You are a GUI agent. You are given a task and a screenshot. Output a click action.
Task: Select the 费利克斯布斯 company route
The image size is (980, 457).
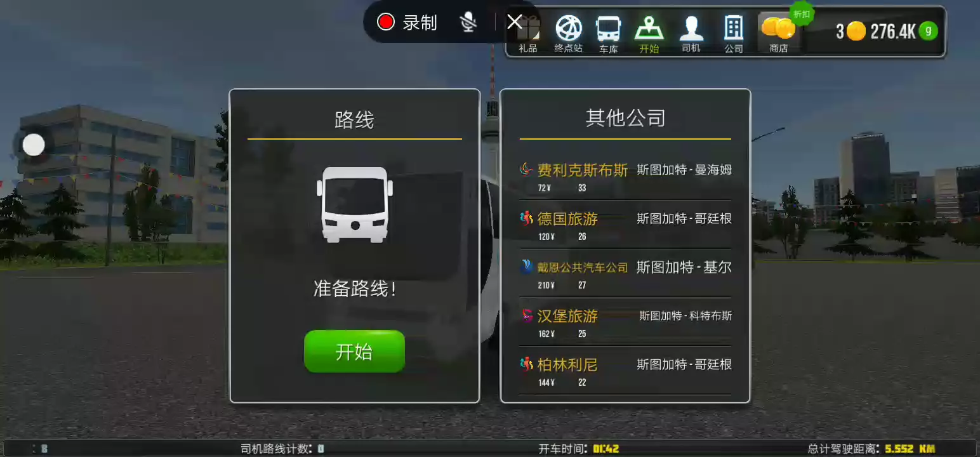tap(625, 176)
